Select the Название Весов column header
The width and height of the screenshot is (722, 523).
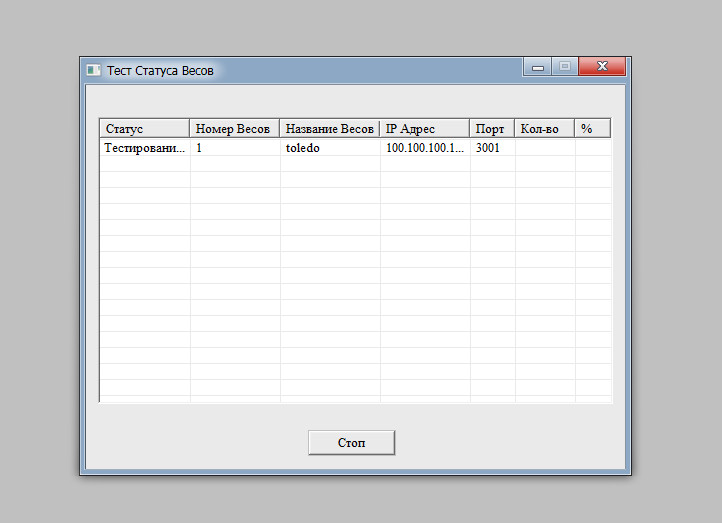click(x=329, y=129)
